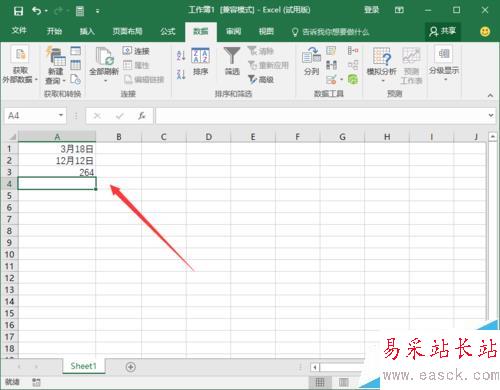Image resolution: width=500 pixels, height=390 pixels.
Task: Sort descending Z to A
Action: [181, 74]
